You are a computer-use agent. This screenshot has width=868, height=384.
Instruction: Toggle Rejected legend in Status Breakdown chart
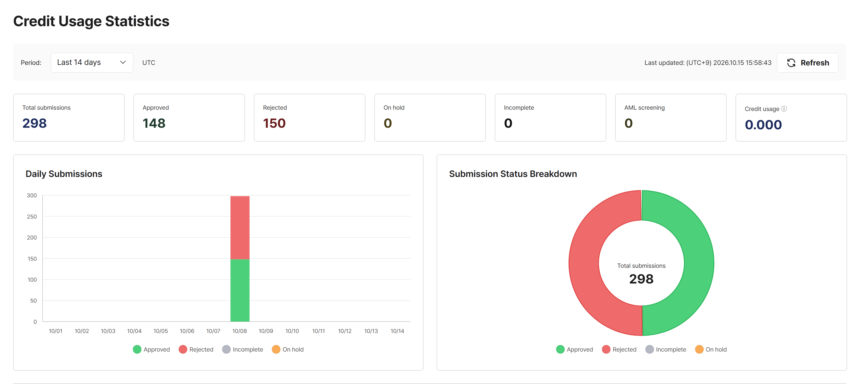pyautogui.click(x=619, y=349)
